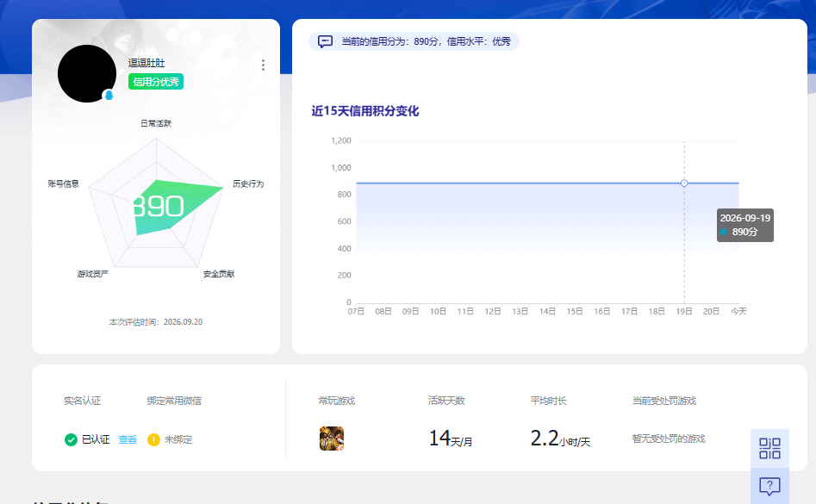Click the 14天/月 active days value

(x=451, y=439)
